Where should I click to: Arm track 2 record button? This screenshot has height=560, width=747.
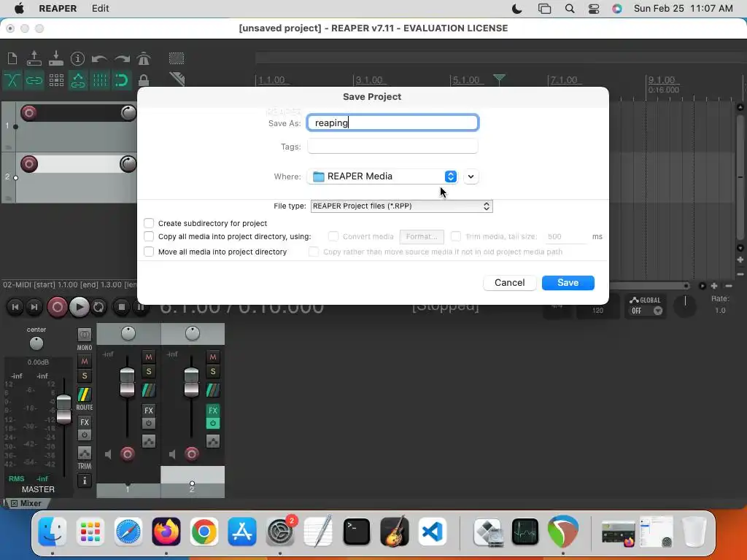click(x=29, y=164)
